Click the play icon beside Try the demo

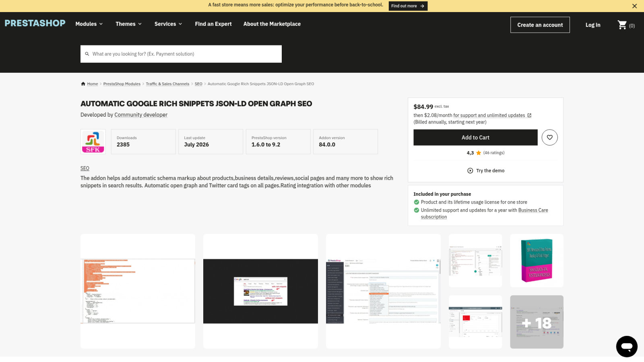[470, 171]
